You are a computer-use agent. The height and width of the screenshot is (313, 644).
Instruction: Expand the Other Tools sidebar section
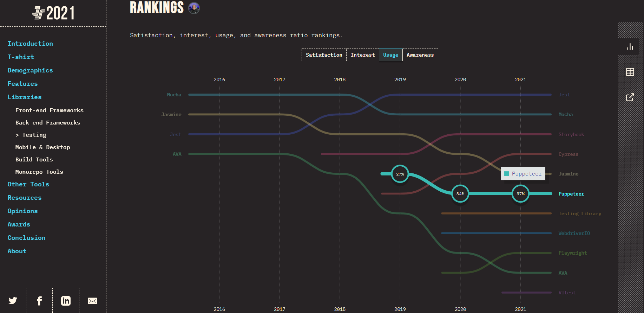click(28, 184)
